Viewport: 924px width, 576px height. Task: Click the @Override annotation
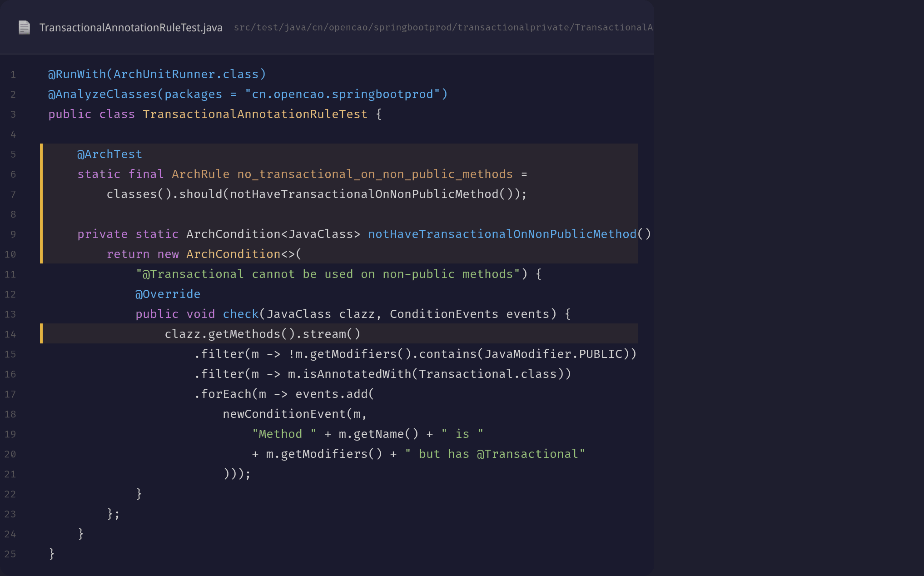click(168, 294)
